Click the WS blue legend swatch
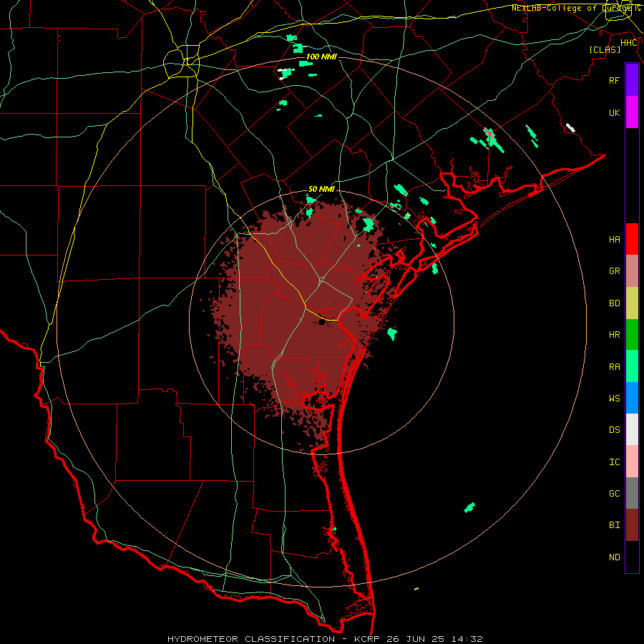Viewport: 644px width, 644px height. 632,398
